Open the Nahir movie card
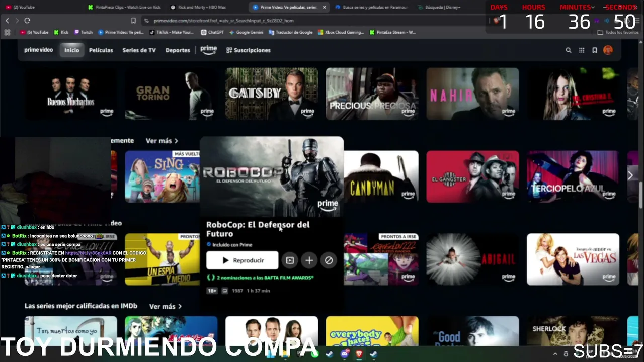 point(472,94)
